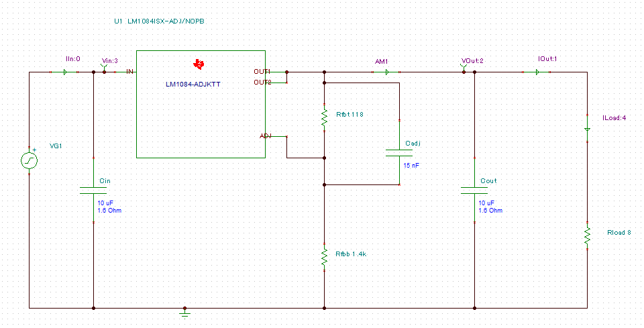644x328 pixels.
Task: Select the ILoad current meter arrow
Action: click(x=587, y=129)
